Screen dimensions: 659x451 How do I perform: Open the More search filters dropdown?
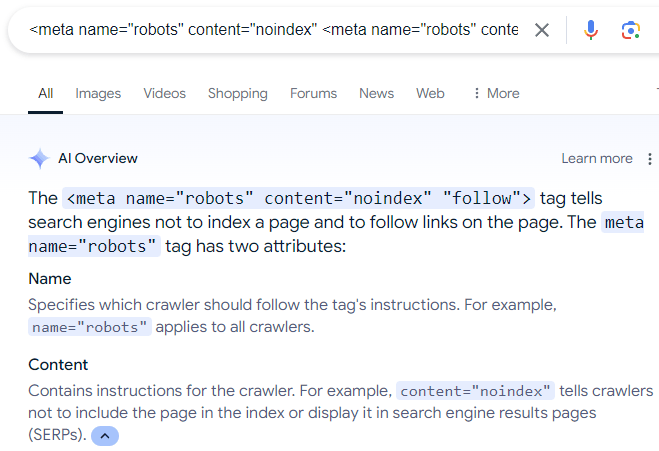tap(496, 93)
